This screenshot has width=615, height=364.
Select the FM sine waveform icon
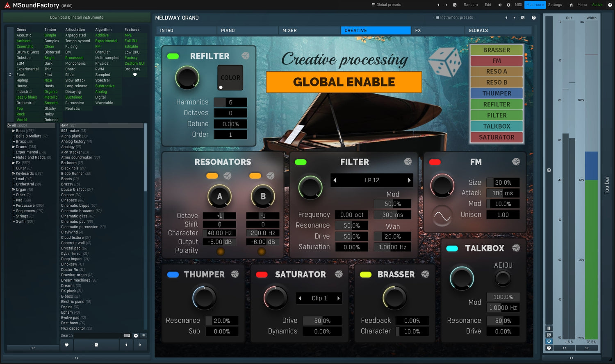[442, 215]
